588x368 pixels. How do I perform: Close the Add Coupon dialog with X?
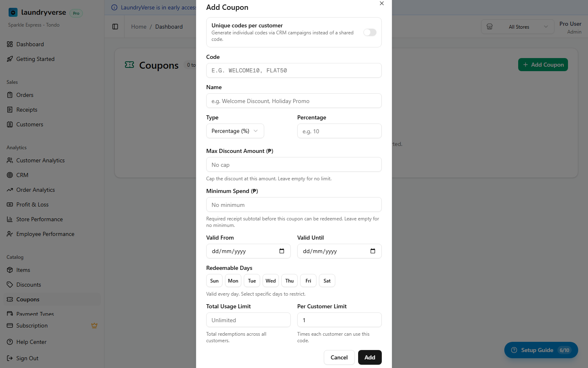pyautogui.click(x=382, y=3)
